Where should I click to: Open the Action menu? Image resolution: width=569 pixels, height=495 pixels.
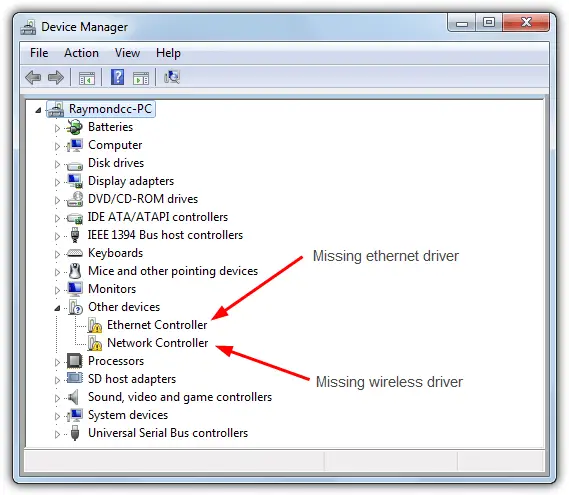point(81,53)
